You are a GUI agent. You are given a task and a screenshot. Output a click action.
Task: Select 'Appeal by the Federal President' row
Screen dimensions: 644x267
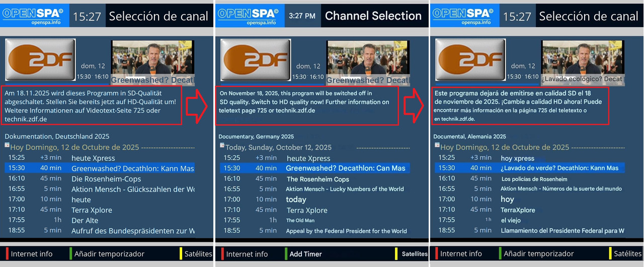pyautogui.click(x=314, y=231)
